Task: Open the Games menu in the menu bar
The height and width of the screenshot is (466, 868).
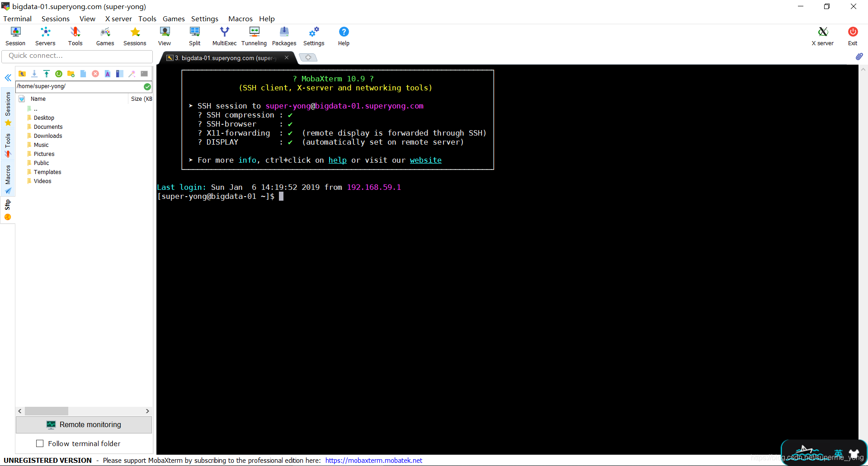Action: pos(174,19)
